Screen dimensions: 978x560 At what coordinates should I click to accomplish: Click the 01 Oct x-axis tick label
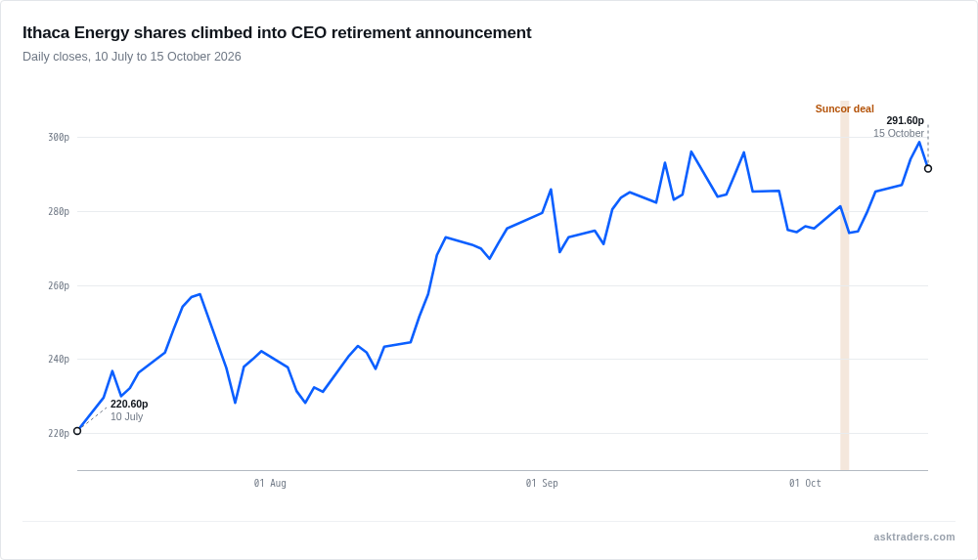(x=805, y=484)
